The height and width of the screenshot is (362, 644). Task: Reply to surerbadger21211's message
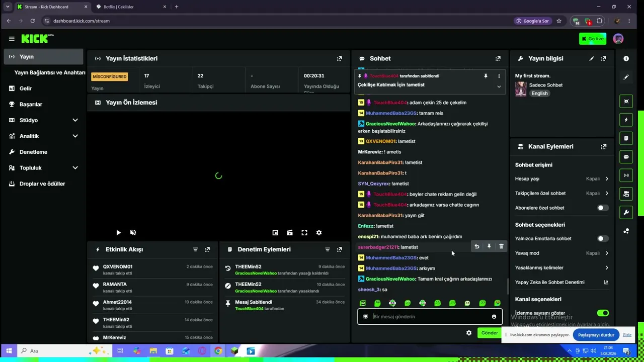click(477, 246)
